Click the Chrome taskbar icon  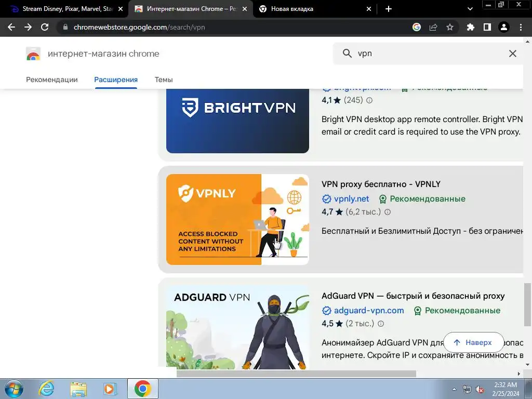click(142, 389)
